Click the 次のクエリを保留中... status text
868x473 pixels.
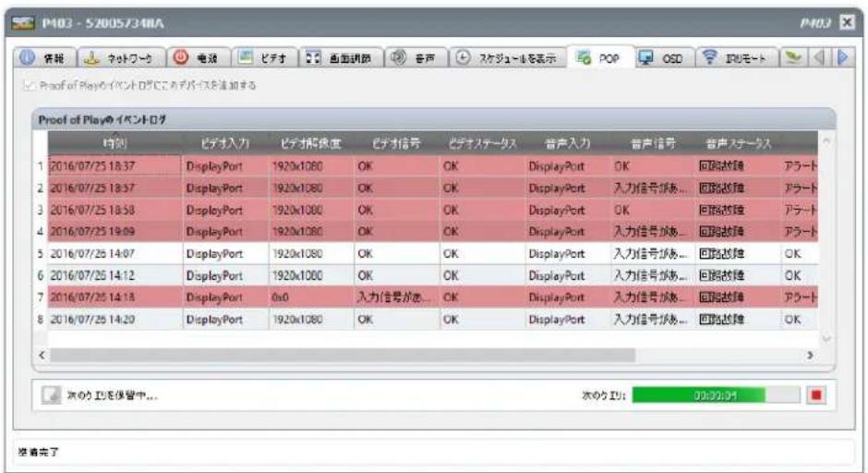coord(113,395)
